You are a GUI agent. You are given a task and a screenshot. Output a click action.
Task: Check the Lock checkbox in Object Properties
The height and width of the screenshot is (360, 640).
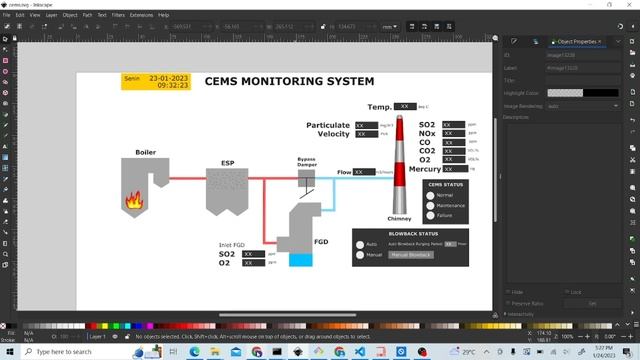(567, 292)
